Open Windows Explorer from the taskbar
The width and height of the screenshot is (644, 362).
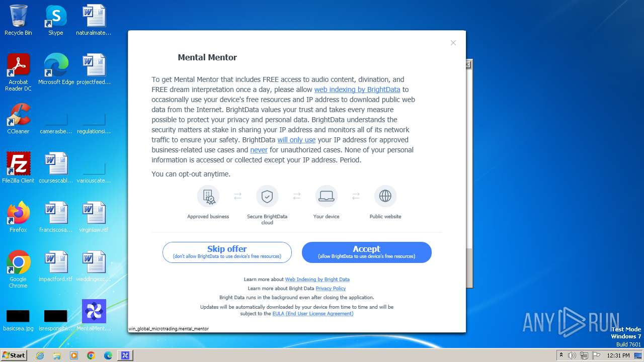click(x=57, y=355)
